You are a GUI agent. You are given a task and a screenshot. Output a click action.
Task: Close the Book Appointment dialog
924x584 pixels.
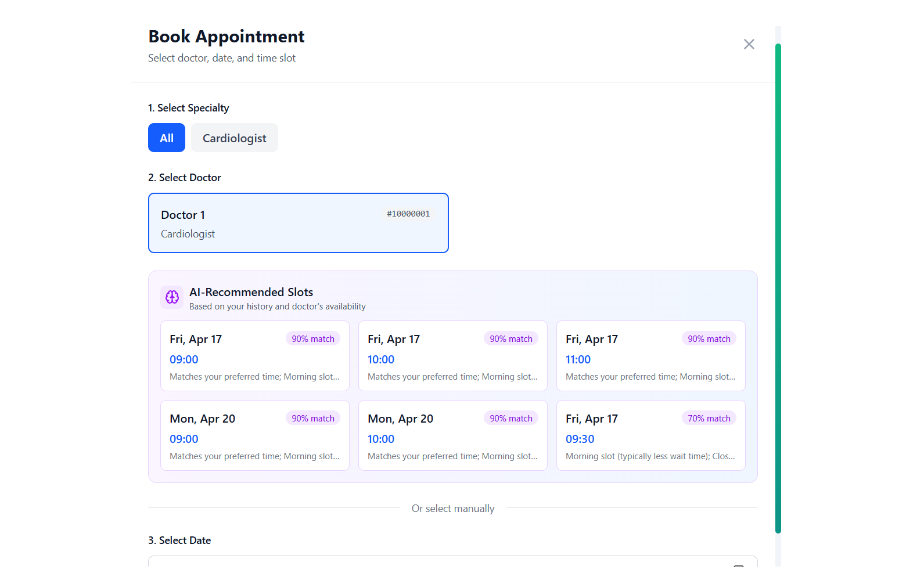[749, 44]
